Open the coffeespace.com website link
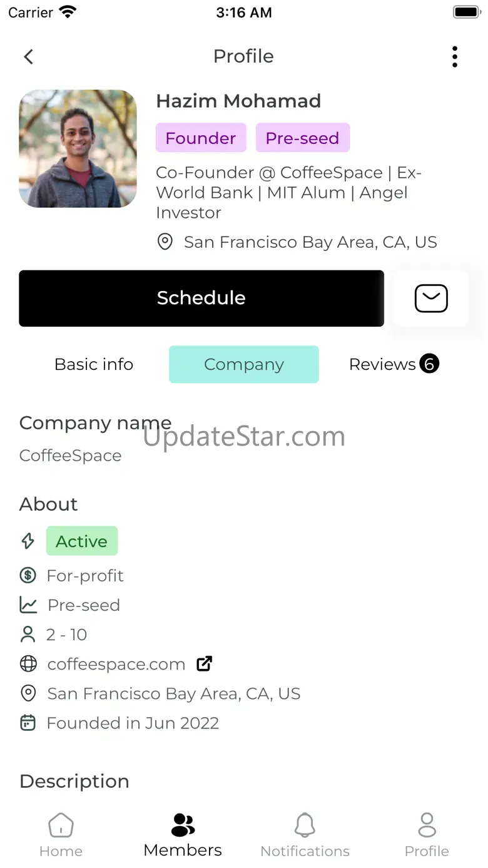The image size is (488, 868). click(x=116, y=664)
